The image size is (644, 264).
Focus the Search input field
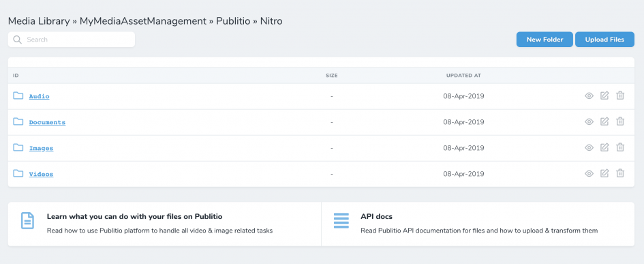click(72, 40)
